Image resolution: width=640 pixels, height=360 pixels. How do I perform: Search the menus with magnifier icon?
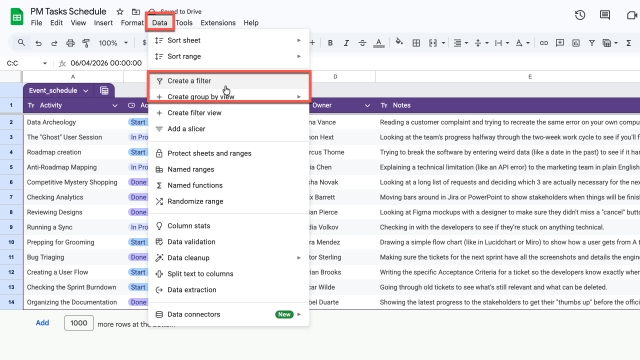point(21,42)
